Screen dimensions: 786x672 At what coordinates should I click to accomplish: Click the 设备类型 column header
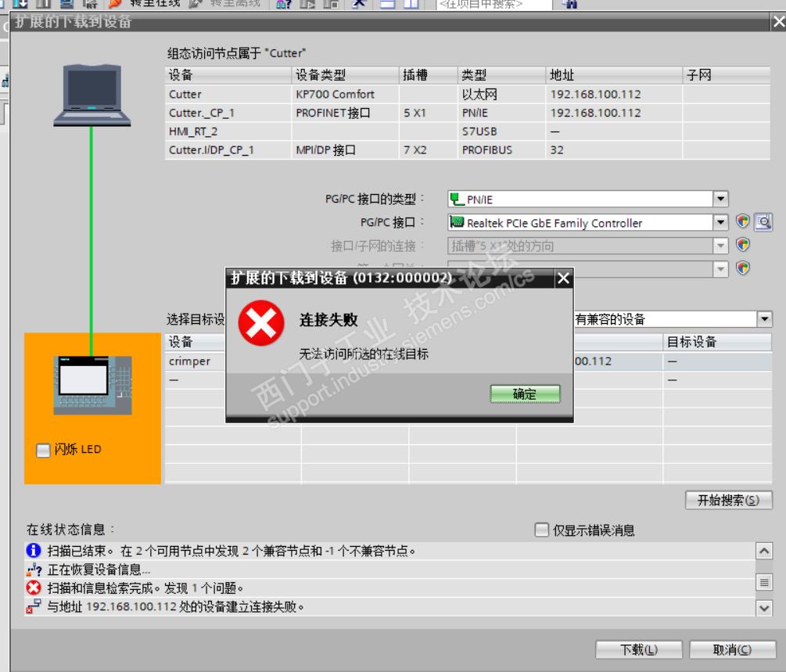click(345, 75)
